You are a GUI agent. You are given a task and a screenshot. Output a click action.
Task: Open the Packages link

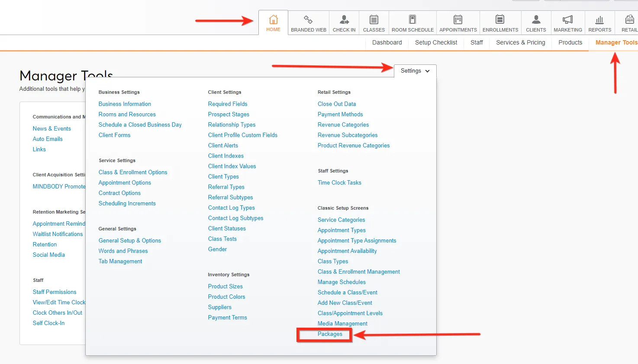[330, 334]
